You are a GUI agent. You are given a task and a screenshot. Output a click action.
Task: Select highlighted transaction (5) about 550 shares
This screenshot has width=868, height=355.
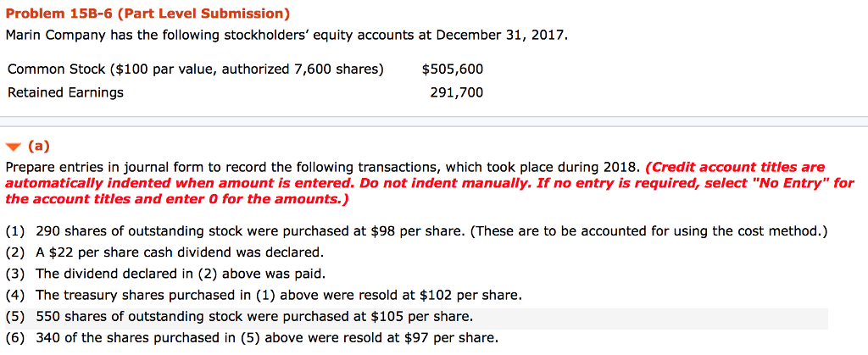[x=253, y=317]
